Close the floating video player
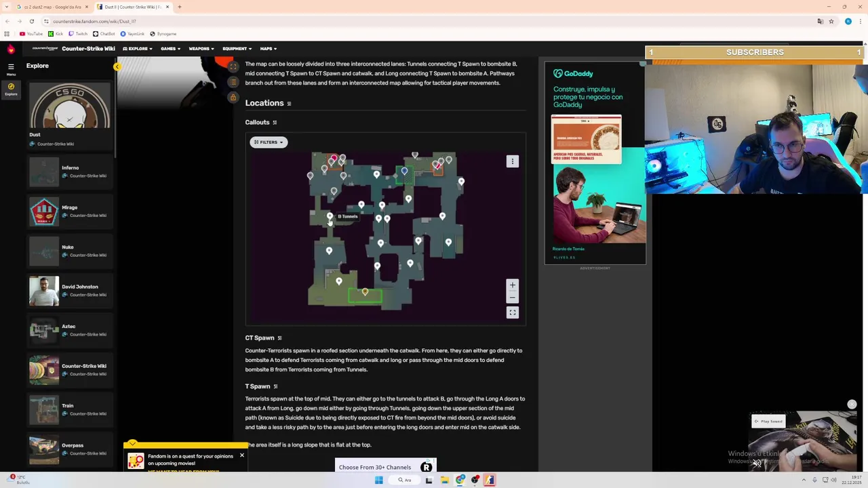The width and height of the screenshot is (868, 488). 852,405
